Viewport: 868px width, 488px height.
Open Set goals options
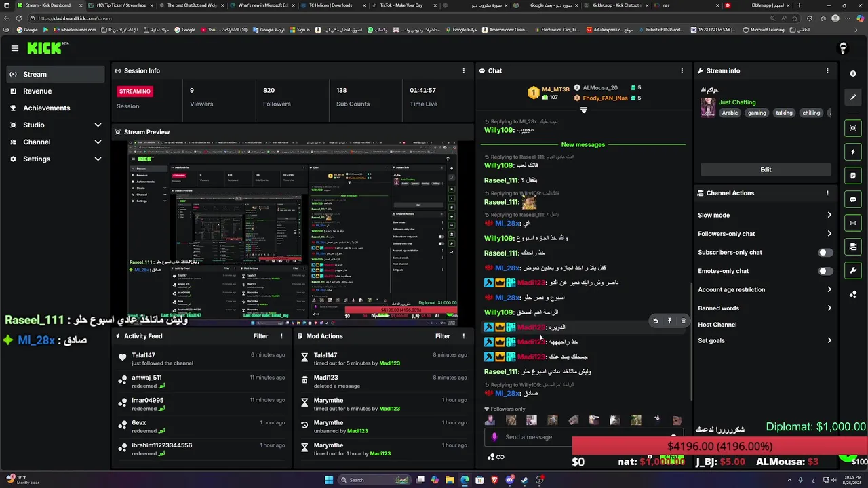point(765,341)
